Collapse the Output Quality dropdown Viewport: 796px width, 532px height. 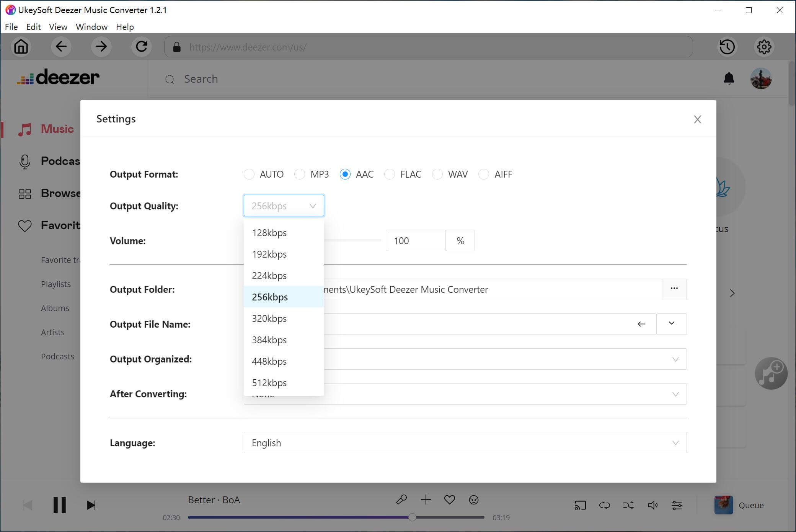click(x=284, y=206)
